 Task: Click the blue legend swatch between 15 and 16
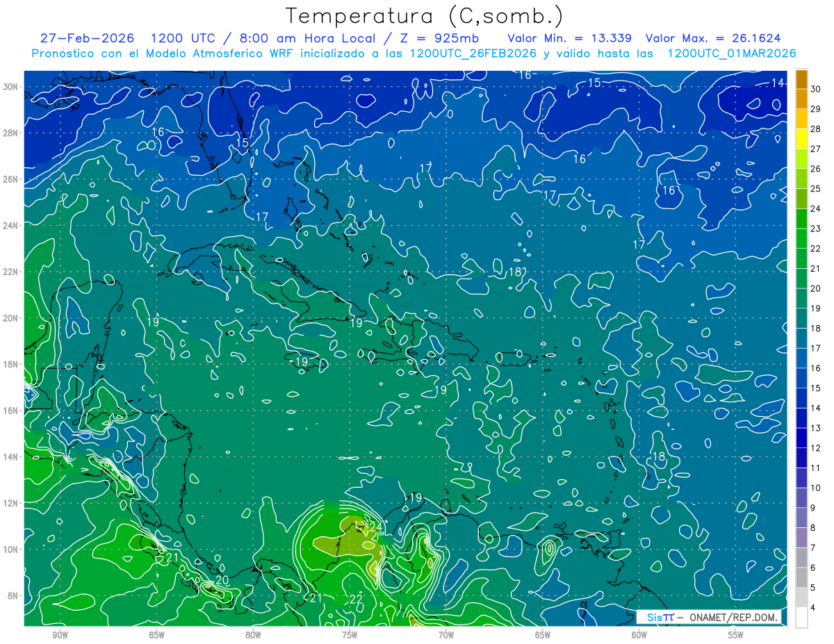pos(802,378)
